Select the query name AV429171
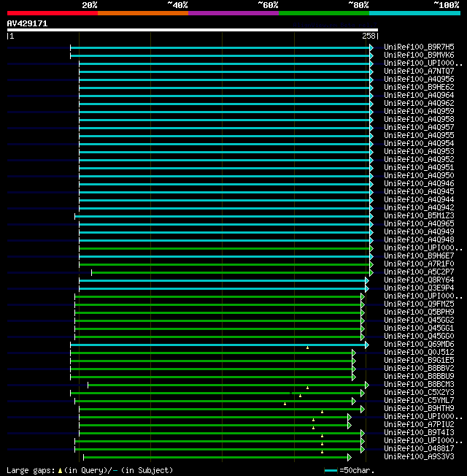Viewport: 467px width, 476px height. coord(27,23)
